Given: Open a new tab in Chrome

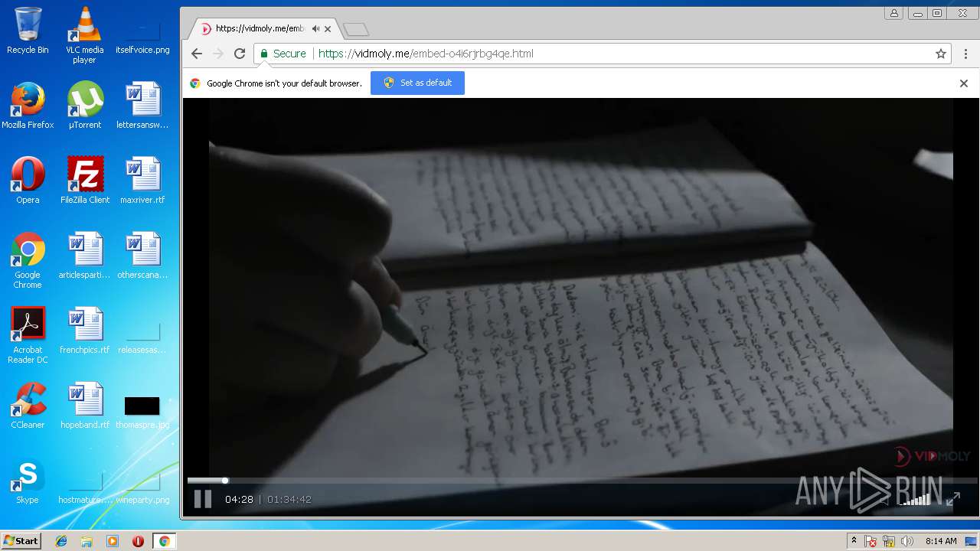Looking at the screenshot, I should (x=356, y=29).
